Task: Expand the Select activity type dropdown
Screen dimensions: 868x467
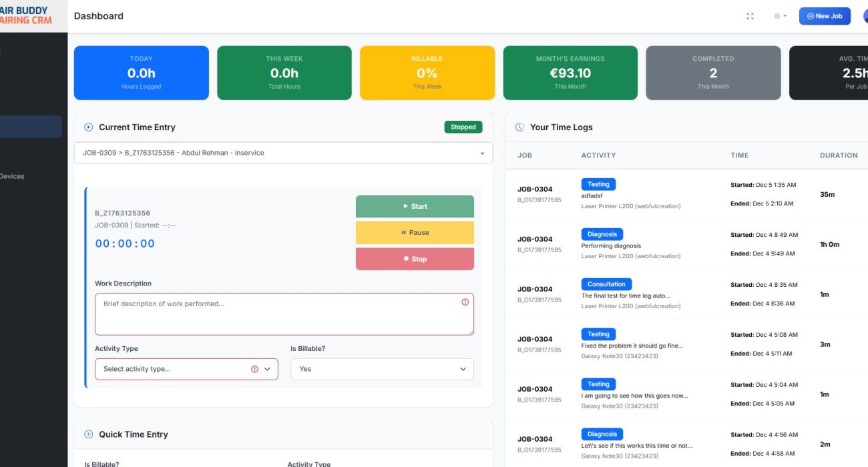Action: coord(186,369)
